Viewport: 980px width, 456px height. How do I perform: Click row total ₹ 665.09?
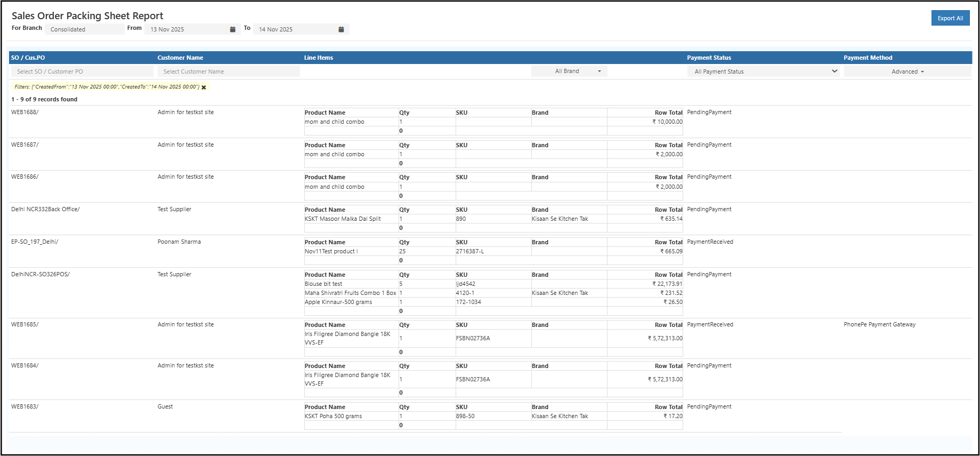671,251
